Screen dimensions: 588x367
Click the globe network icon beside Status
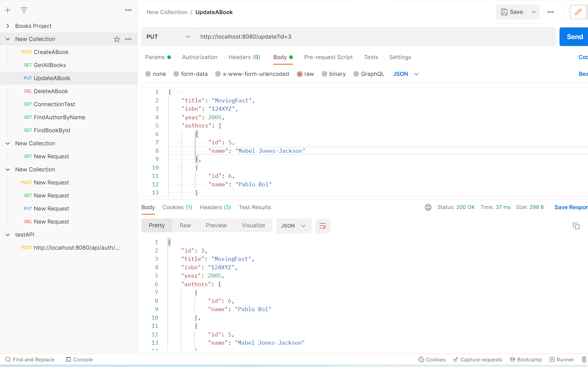click(428, 207)
